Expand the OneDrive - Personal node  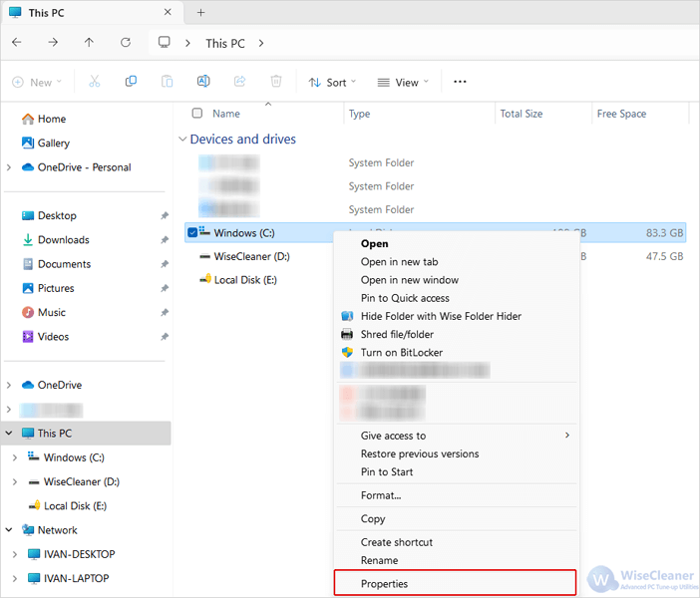[x=9, y=167]
